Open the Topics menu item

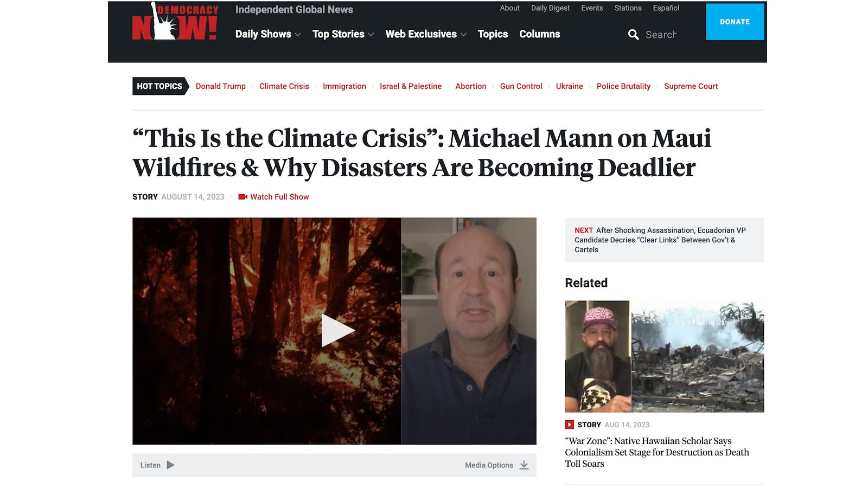(493, 34)
